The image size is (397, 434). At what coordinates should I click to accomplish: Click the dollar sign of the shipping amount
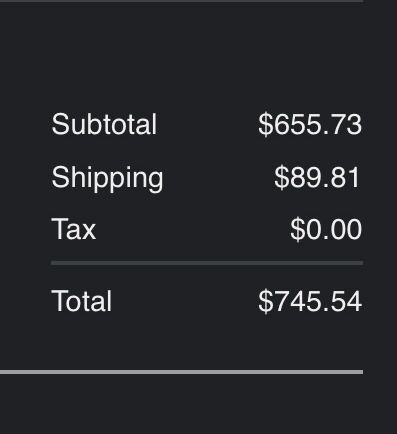pyautogui.click(x=281, y=177)
